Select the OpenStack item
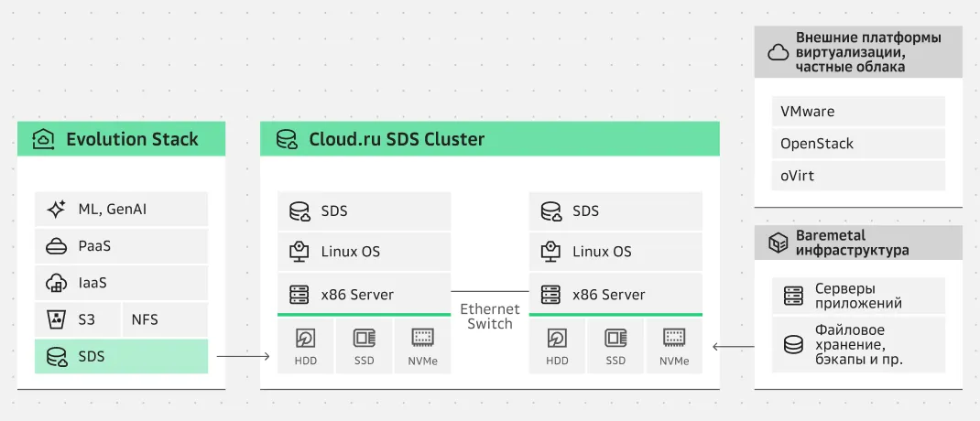The width and height of the screenshot is (980, 421). [857, 144]
